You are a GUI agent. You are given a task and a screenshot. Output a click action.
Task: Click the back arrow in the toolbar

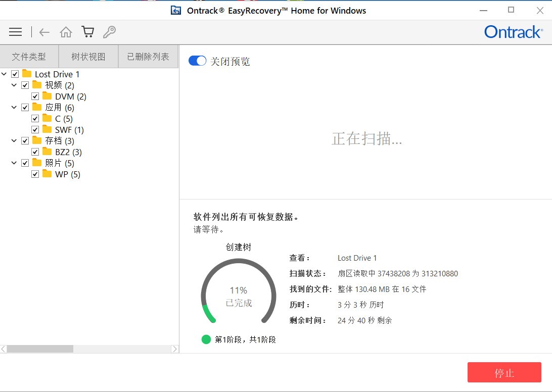[44, 31]
